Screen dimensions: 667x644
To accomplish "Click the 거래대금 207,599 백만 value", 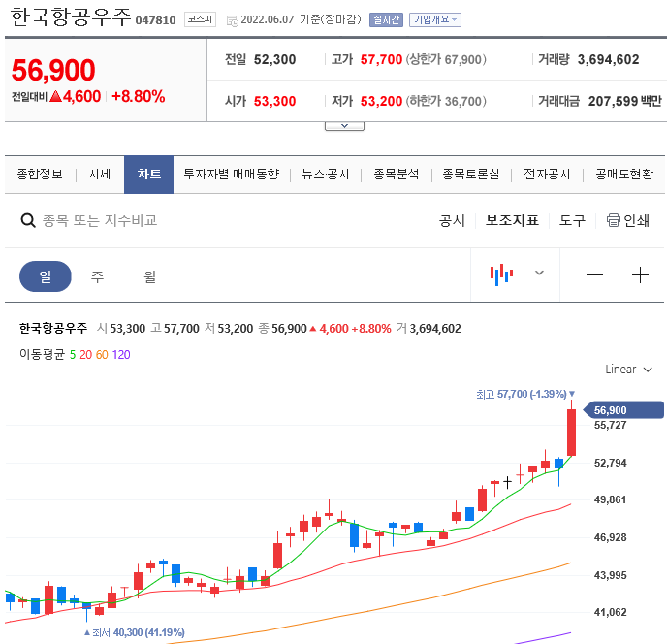I will click(625, 101).
